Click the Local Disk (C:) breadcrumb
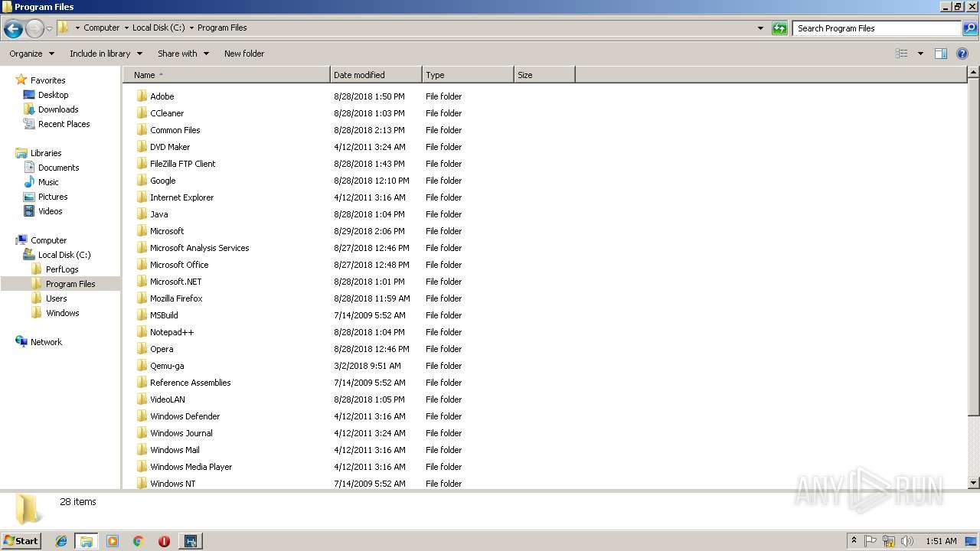Image resolution: width=980 pixels, height=551 pixels. pos(158,28)
